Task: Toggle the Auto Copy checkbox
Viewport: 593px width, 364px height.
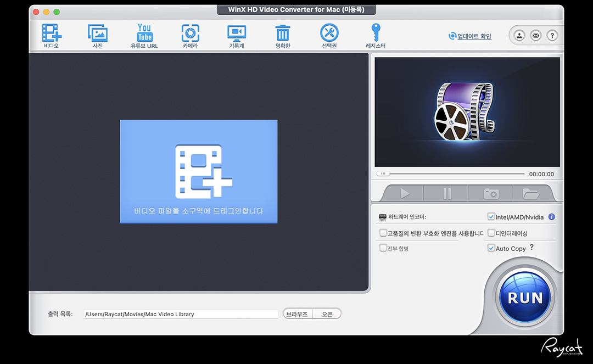Action: click(491, 248)
